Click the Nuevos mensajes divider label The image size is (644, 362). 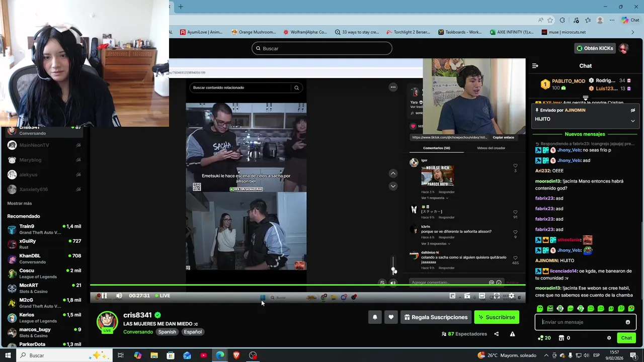coord(585,134)
